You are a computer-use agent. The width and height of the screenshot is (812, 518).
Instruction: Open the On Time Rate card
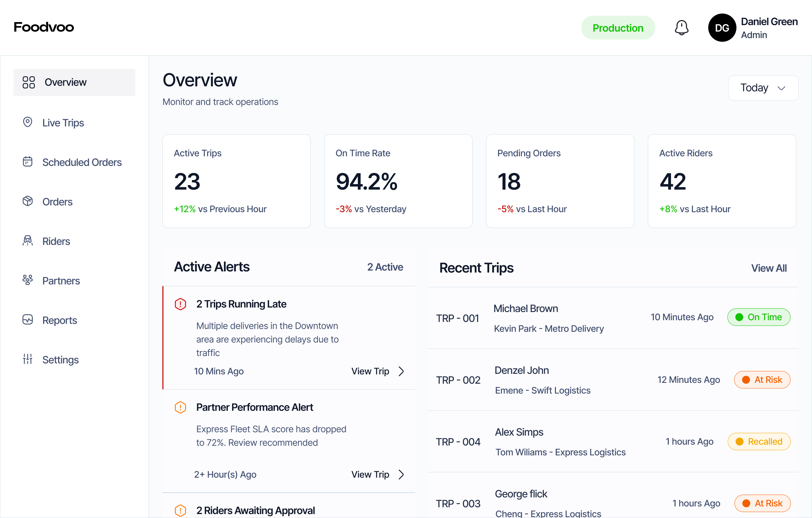point(398,181)
